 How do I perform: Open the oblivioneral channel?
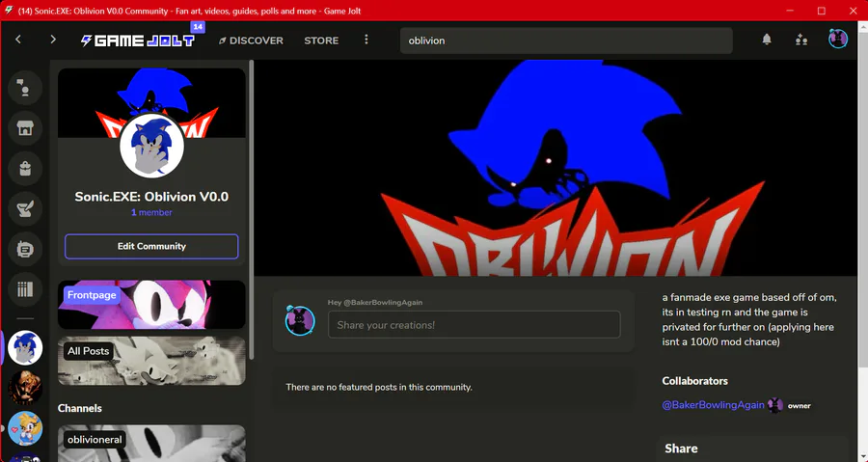coord(151,443)
